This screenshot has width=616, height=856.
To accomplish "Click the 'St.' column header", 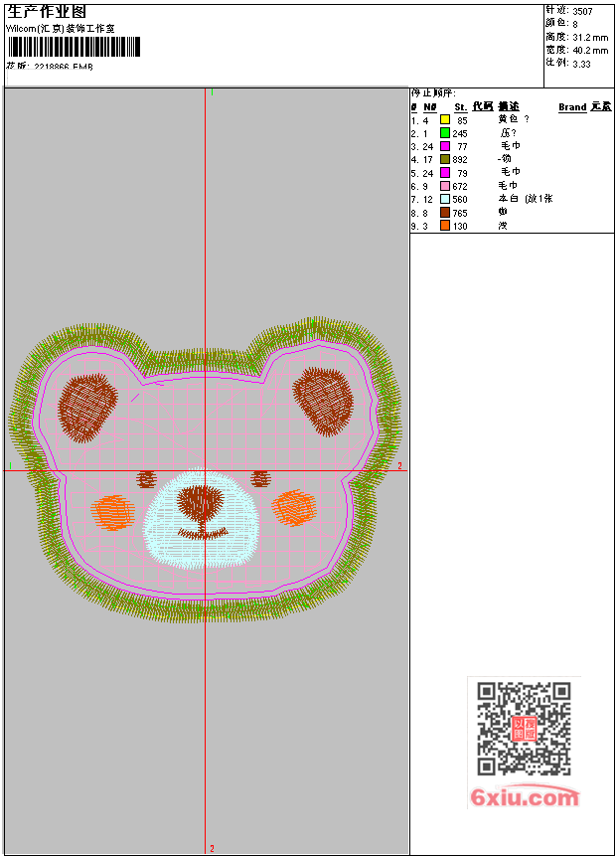I will 461,107.
